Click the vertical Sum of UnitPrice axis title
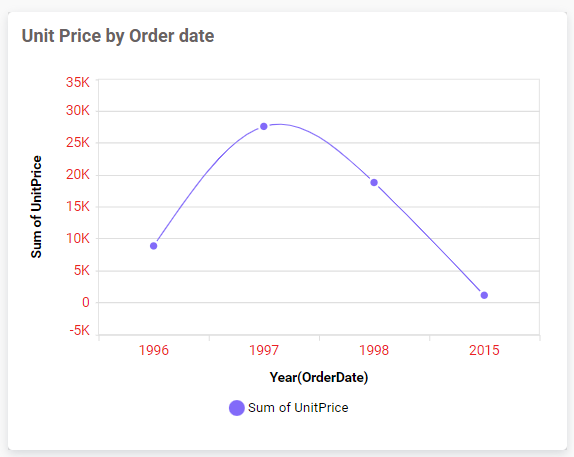 click(x=36, y=207)
